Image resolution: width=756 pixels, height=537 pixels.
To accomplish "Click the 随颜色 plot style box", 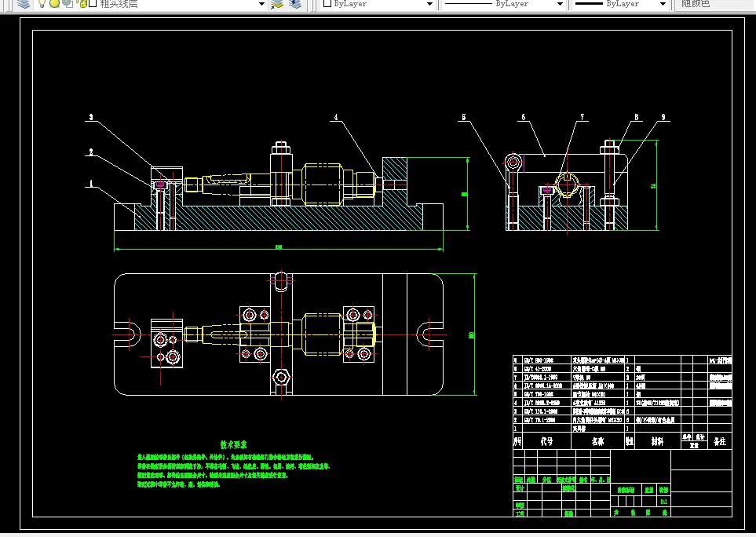I will pyautogui.click(x=714, y=4).
